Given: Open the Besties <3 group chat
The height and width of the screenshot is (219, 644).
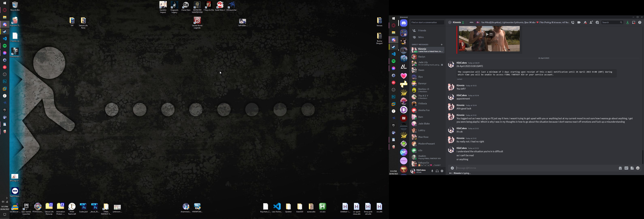Looking at the screenshot, I should pos(427,90).
